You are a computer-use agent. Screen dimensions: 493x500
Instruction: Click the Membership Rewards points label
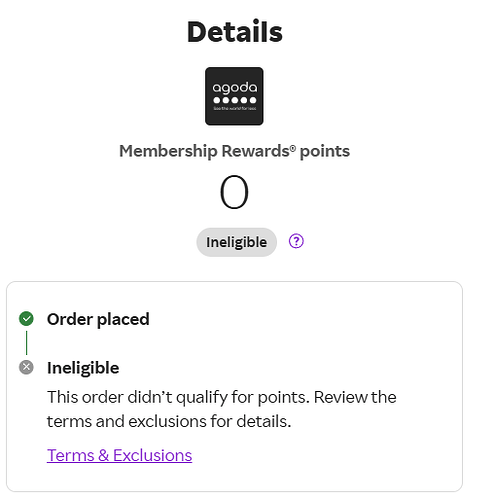[x=235, y=151]
